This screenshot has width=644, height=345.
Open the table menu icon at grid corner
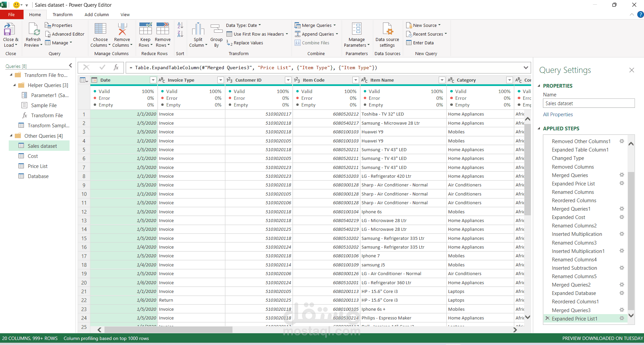[84, 80]
